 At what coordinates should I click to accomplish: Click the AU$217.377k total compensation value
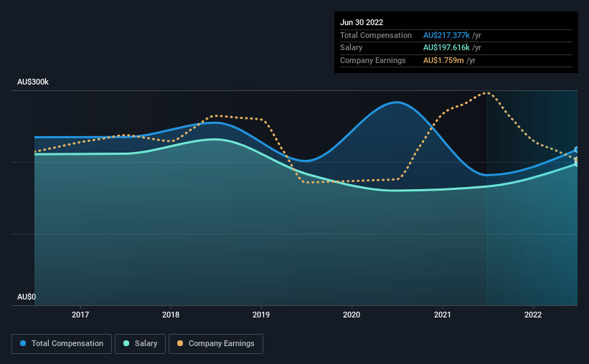[x=446, y=35]
